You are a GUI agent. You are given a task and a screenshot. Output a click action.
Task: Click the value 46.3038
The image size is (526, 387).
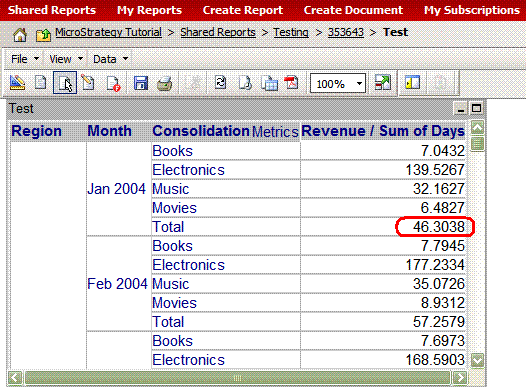439,227
